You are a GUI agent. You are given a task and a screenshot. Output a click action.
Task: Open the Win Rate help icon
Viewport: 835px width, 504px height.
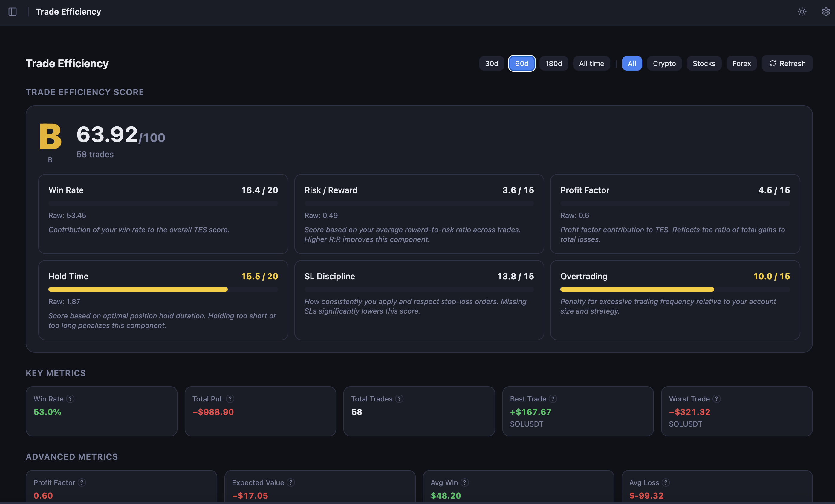[71, 399]
